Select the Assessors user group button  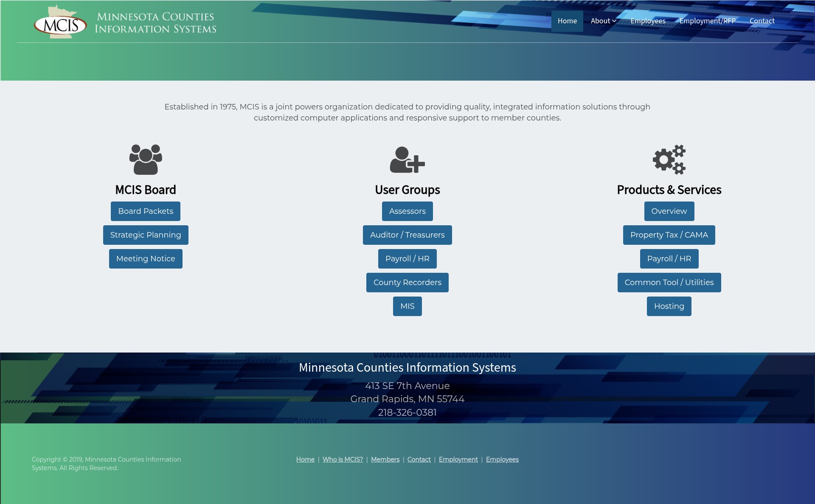coord(407,211)
